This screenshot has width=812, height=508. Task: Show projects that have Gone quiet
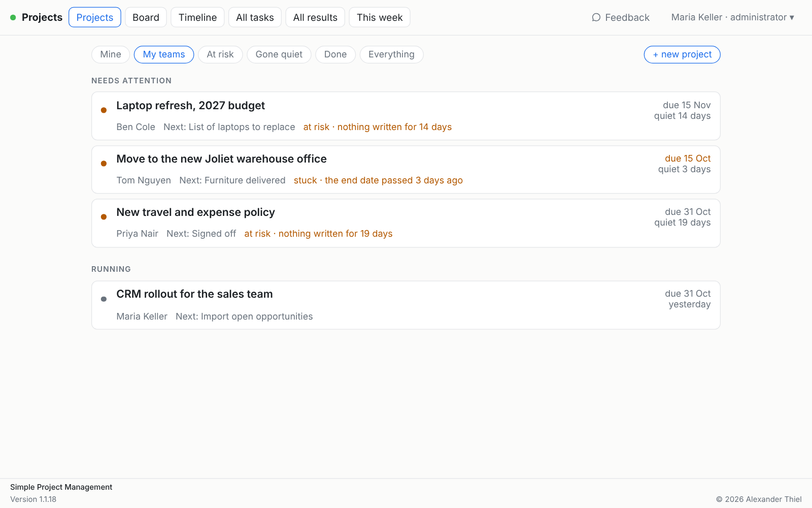279,54
